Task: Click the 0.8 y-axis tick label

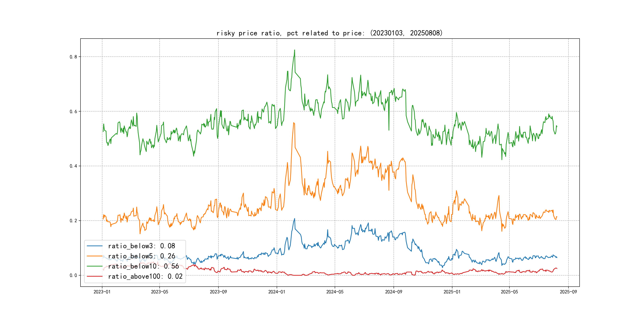Action: tap(73, 57)
